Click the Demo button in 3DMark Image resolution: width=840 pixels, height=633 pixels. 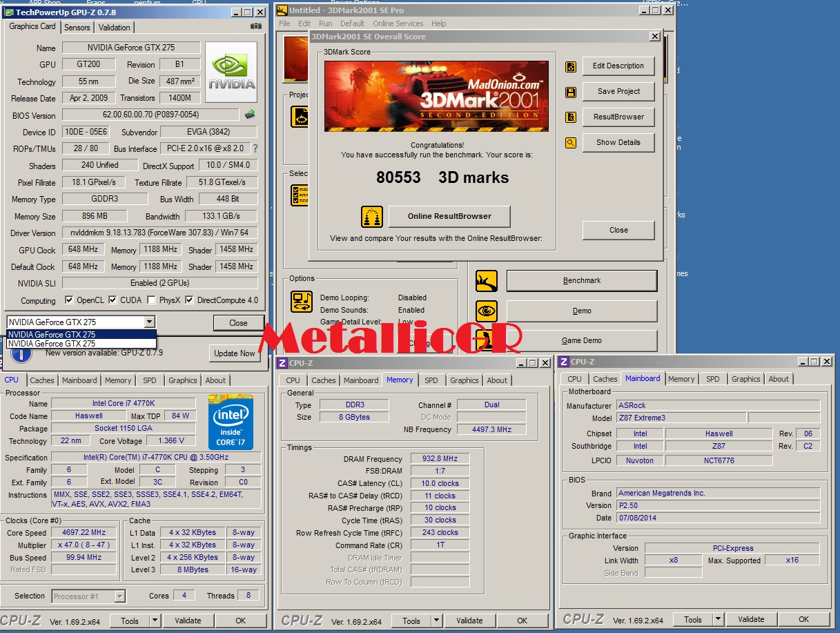click(x=582, y=311)
